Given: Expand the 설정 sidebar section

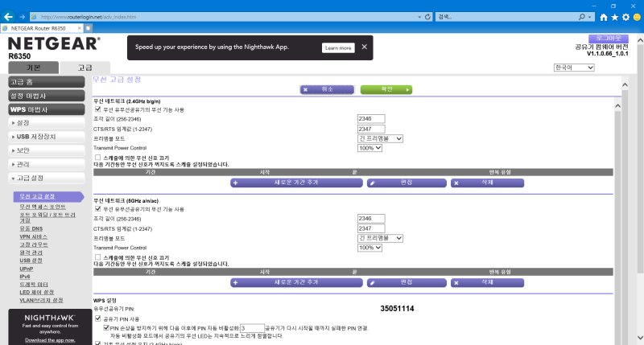Looking at the screenshot, I should coord(47,123).
